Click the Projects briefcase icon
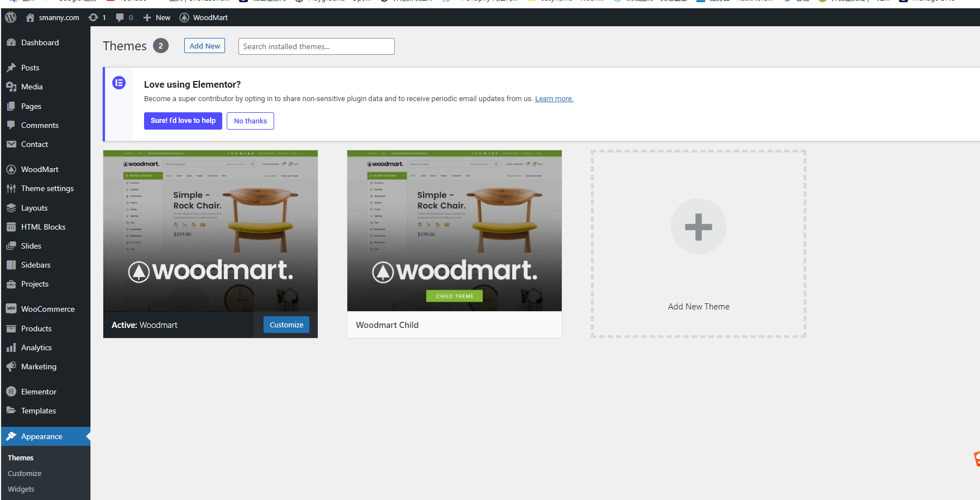980x500 pixels. (11, 284)
